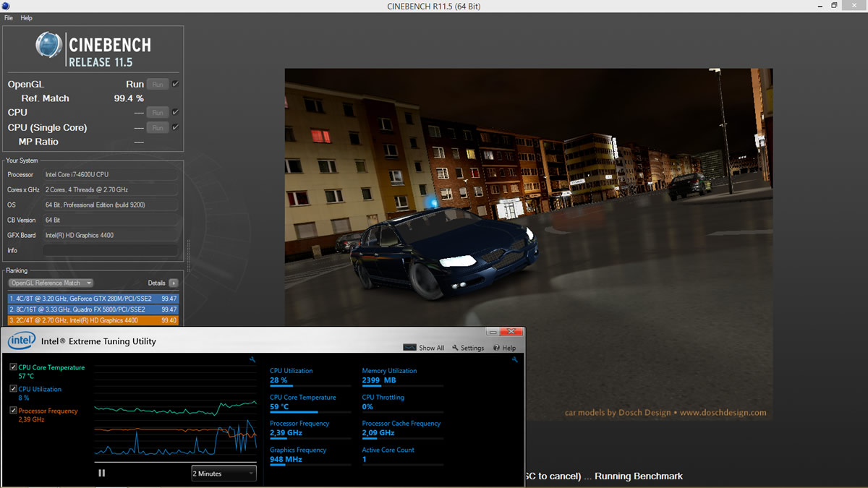Click the Info text field
868x488 pixels.
(110, 250)
